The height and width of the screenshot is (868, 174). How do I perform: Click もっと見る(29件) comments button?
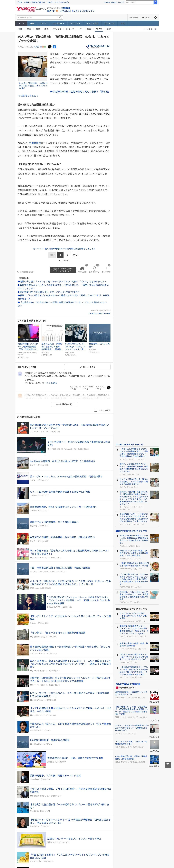click(64, 404)
